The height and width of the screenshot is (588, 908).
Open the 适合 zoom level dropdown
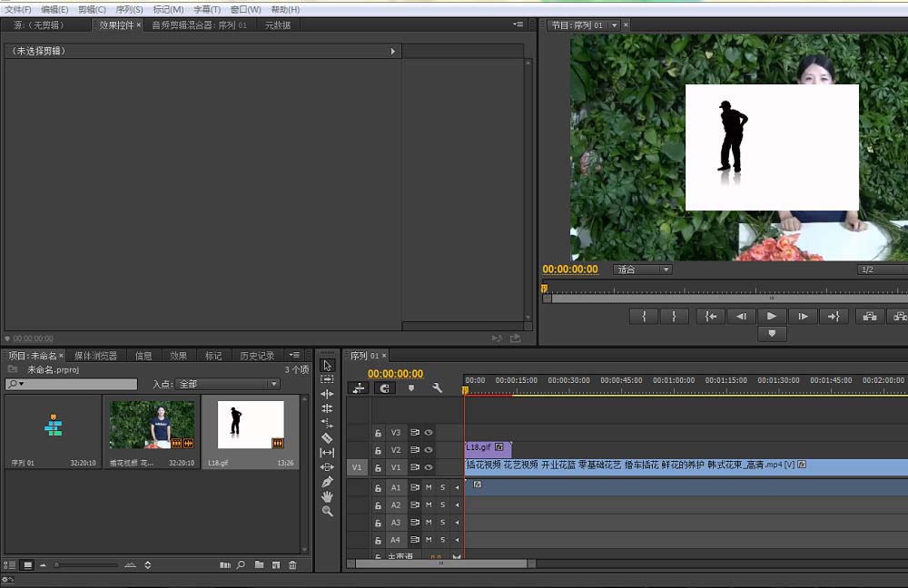click(643, 269)
